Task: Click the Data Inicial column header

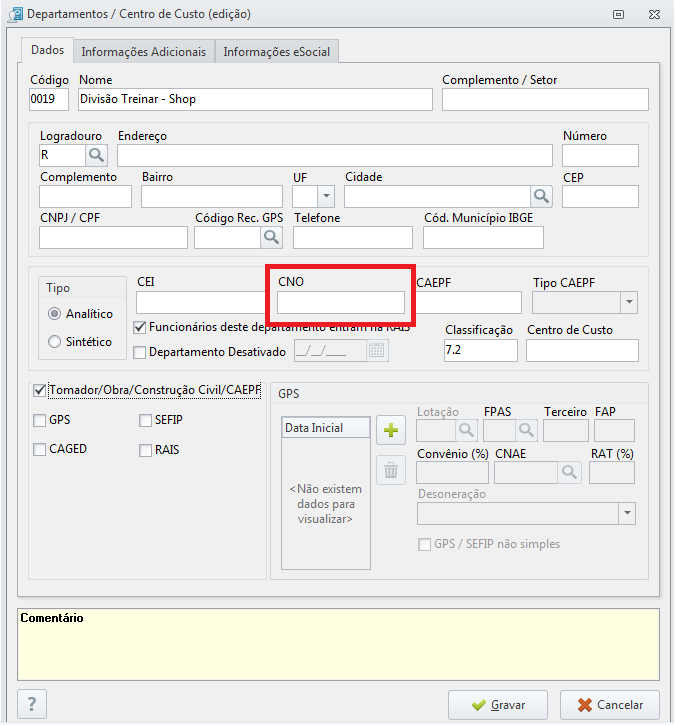Action: (325, 428)
